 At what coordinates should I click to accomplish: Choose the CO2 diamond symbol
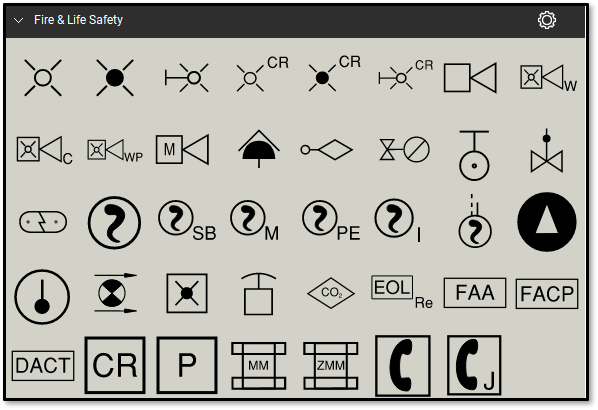331,293
